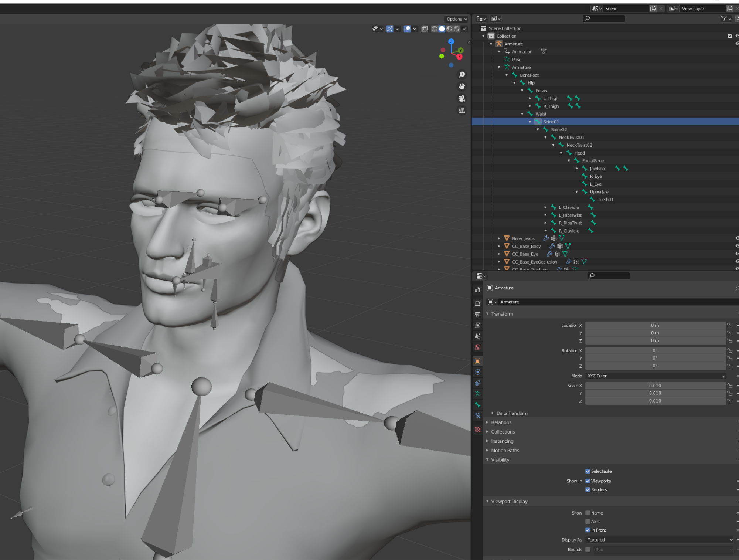
Task: Open rotation Mode XYZ Euler dropdown
Action: tap(655, 376)
